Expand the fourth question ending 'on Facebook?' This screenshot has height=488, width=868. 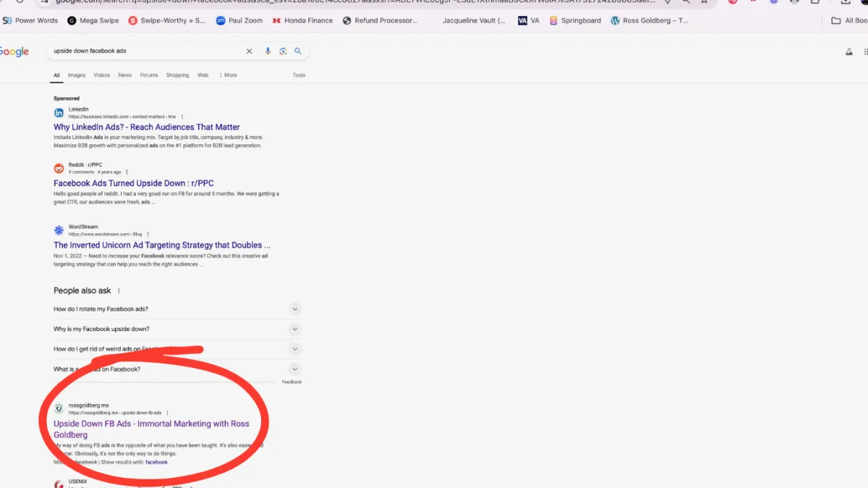point(177,369)
